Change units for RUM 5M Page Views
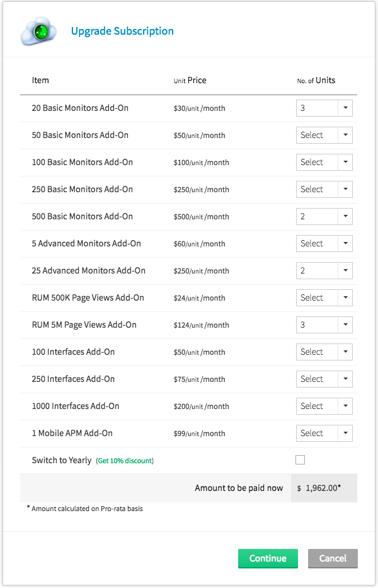This screenshot has height=588, width=378. [x=324, y=325]
